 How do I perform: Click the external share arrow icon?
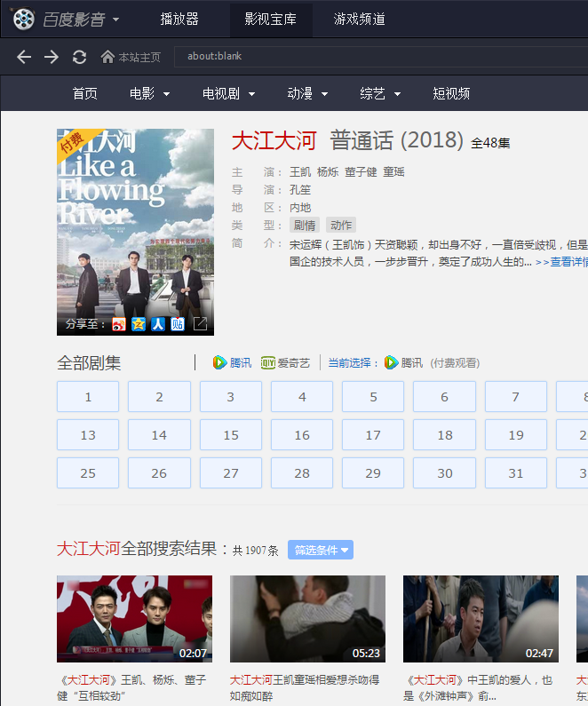click(x=200, y=324)
